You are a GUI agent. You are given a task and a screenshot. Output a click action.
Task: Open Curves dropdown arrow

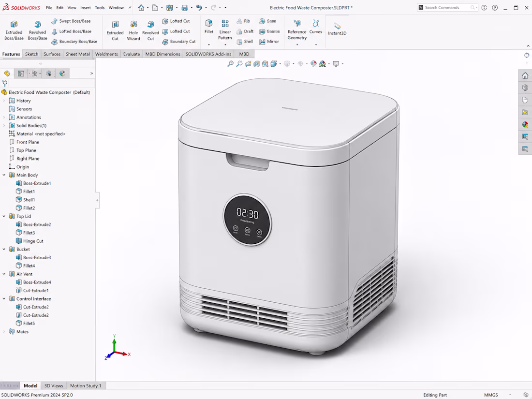pos(315,44)
